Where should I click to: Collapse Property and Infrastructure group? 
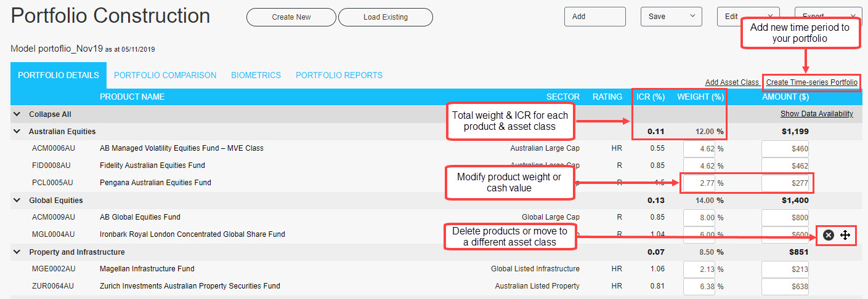click(17, 252)
